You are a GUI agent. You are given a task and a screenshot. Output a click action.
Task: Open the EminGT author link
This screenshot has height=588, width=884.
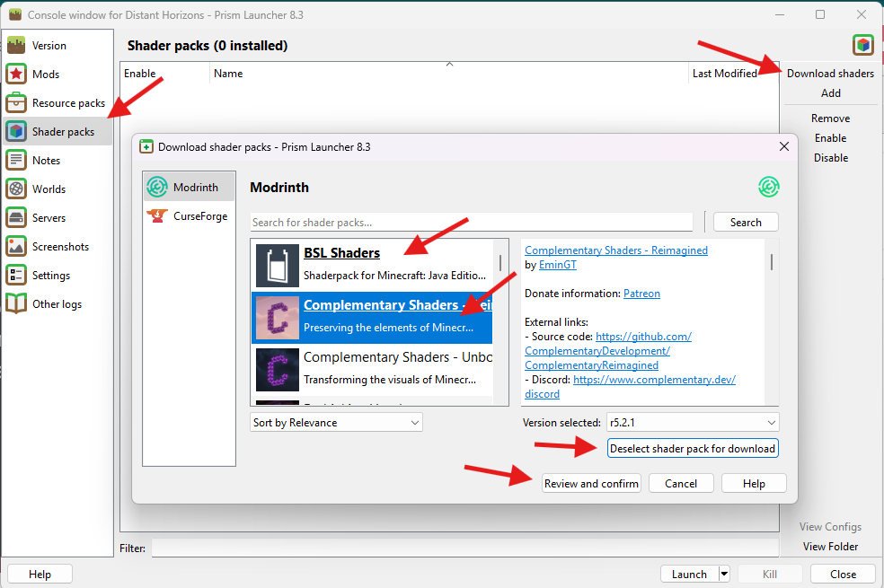click(x=558, y=265)
